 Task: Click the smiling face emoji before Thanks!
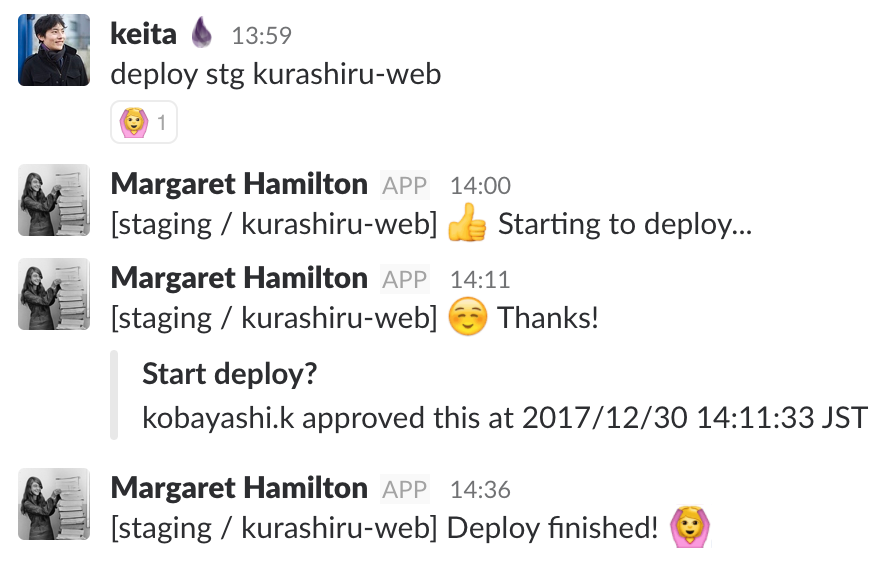coord(467,318)
